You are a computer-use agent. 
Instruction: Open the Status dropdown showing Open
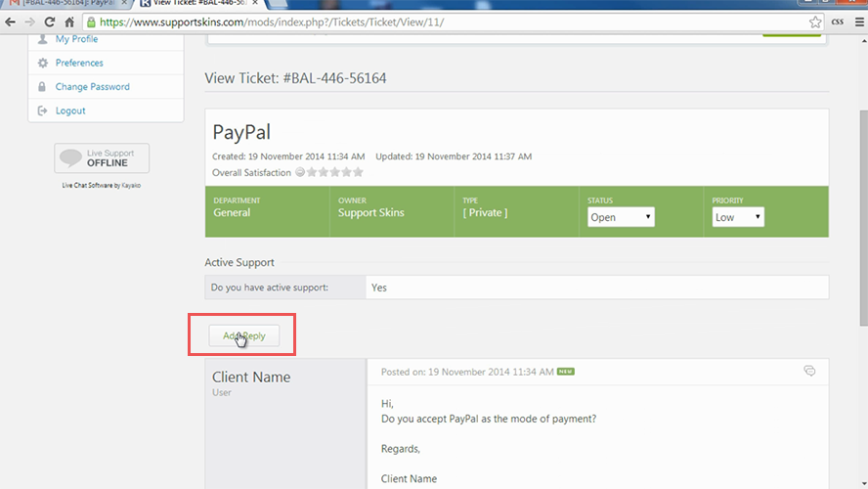point(621,217)
